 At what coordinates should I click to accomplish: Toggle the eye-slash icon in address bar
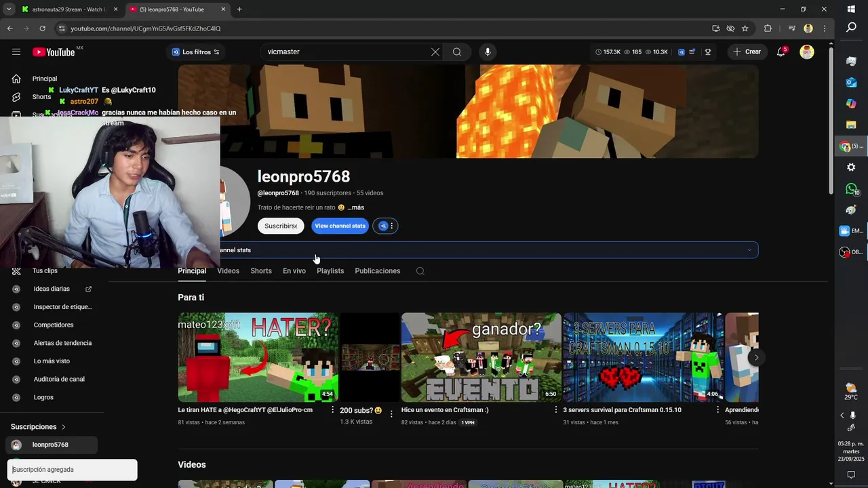pyautogui.click(x=730, y=28)
